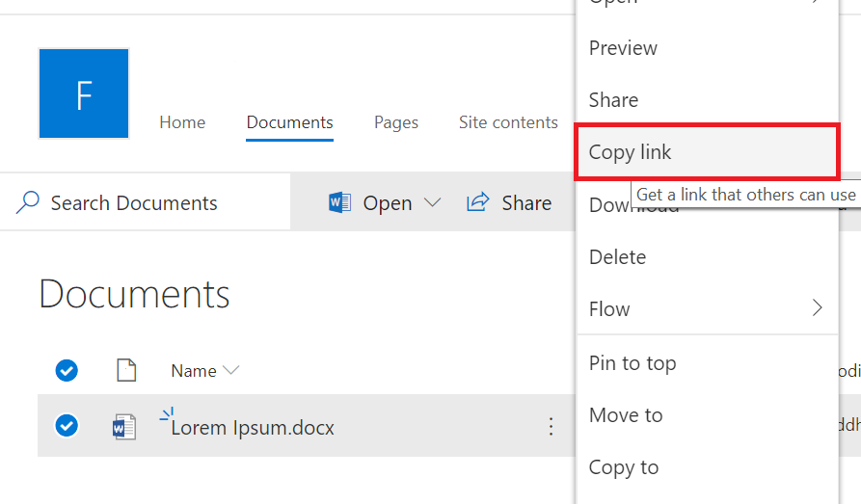Switch to the Pages navigation tab
This screenshot has width=861, height=504.
[x=396, y=122]
